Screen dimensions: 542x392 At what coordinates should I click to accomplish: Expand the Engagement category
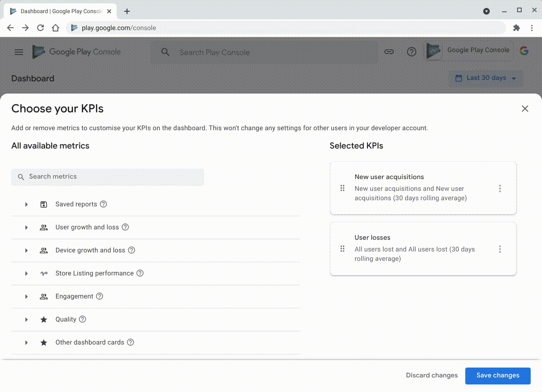coord(26,297)
